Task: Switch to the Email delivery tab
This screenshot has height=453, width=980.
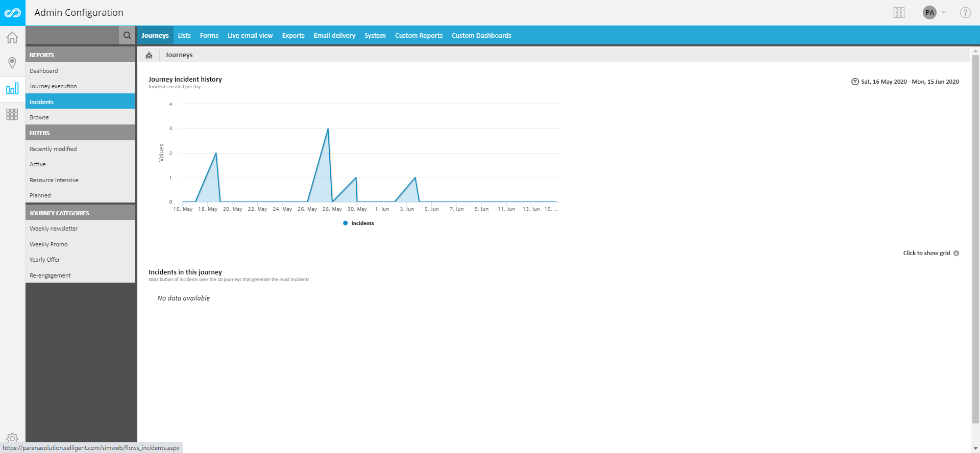Action: (x=334, y=36)
